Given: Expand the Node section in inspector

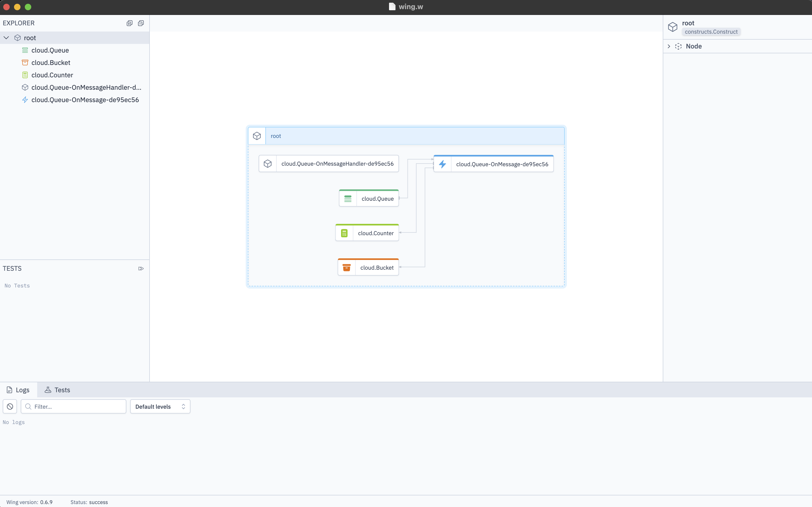Looking at the screenshot, I should tap(669, 46).
